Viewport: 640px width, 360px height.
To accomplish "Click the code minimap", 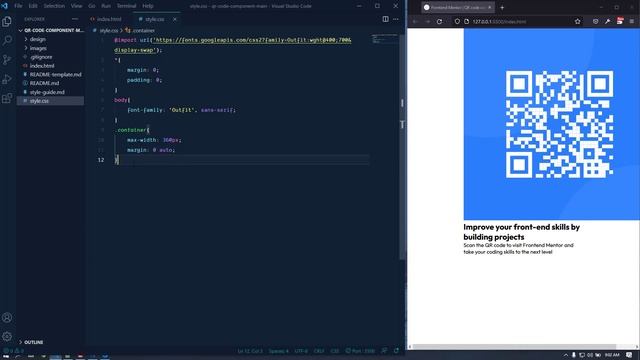I will click(x=384, y=39).
